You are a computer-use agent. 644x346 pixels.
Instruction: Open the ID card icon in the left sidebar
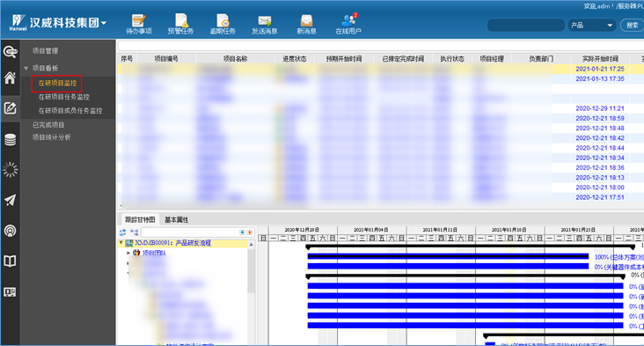(x=10, y=292)
